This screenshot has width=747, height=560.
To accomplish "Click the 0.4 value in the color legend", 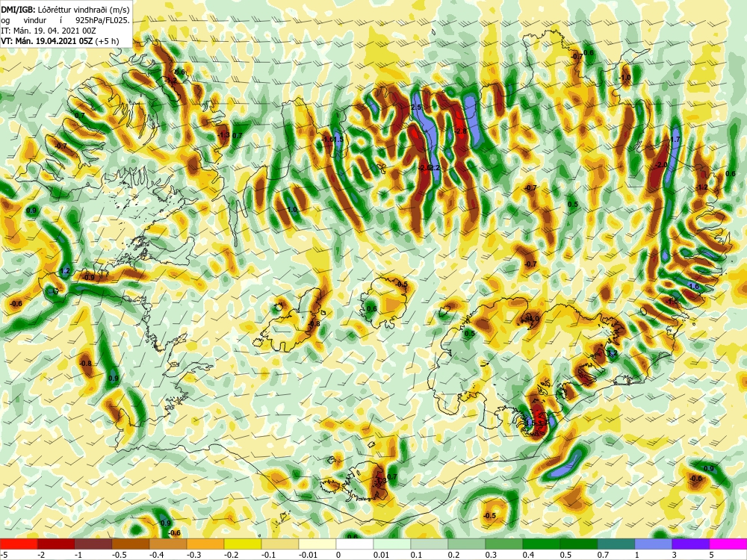I will pyautogui.click(x=527, y=556).
